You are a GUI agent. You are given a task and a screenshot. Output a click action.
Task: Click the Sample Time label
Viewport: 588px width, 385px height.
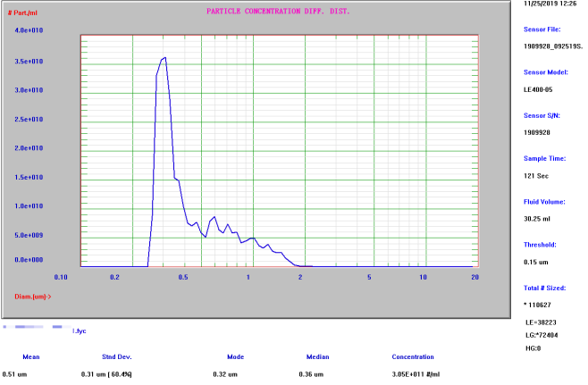(x=544, y=158)
